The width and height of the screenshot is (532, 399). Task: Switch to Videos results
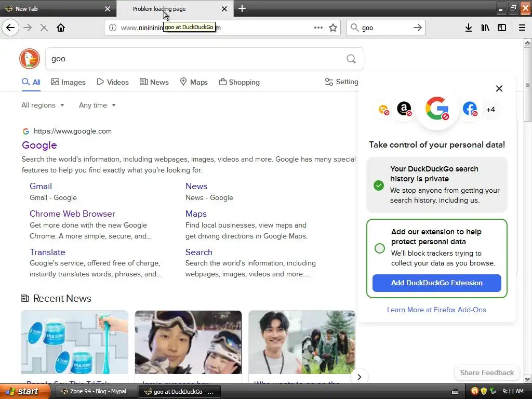pyautogui.click(x=113, y=82)
